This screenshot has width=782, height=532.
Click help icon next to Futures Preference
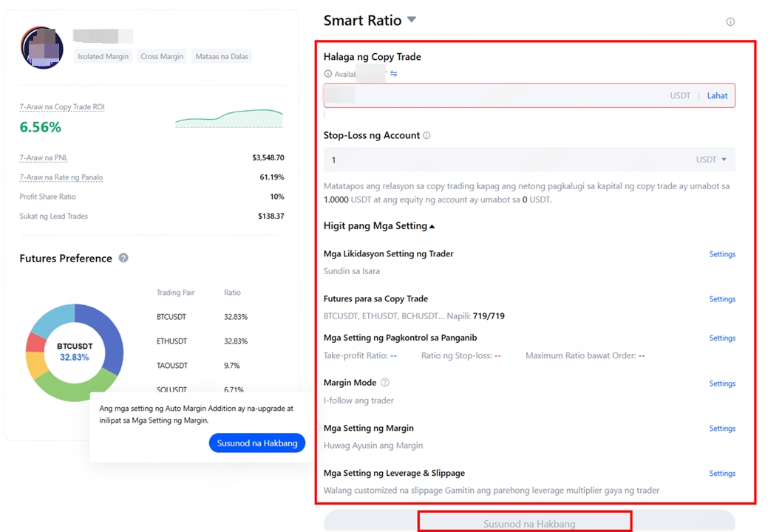tap(123, 258)
